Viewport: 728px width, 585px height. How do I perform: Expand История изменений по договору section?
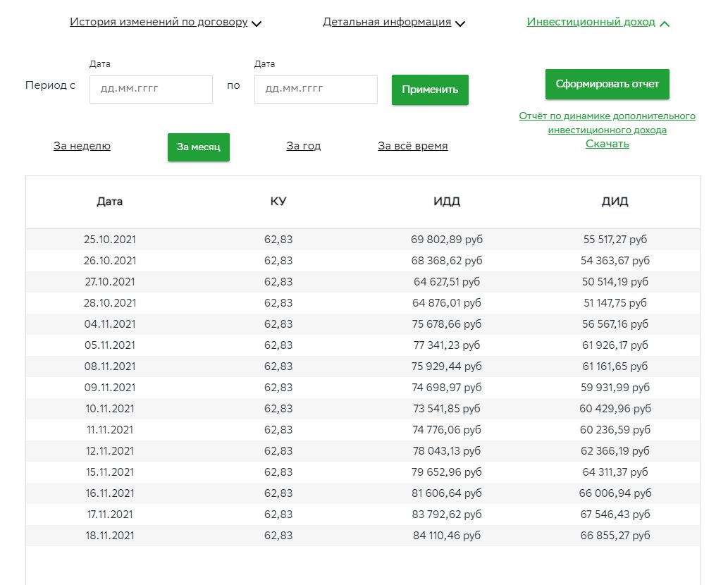coord(166,22)
